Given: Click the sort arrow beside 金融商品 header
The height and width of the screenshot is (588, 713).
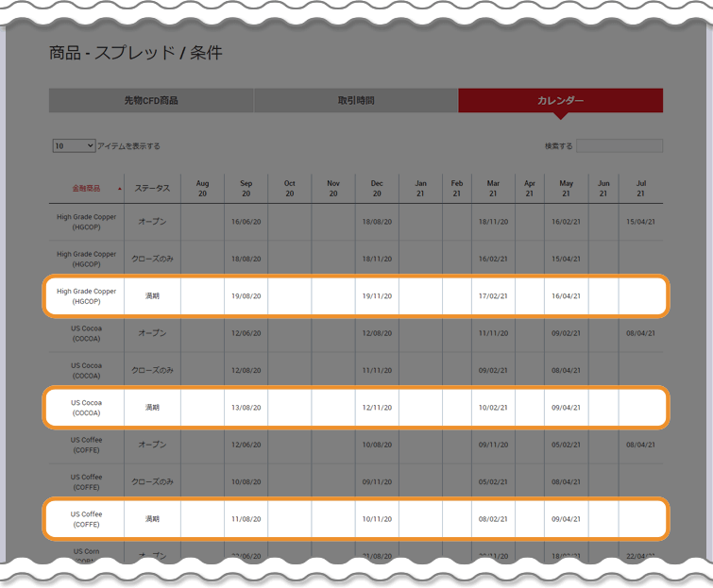Looking at the screenshot, I should (120, 189).
